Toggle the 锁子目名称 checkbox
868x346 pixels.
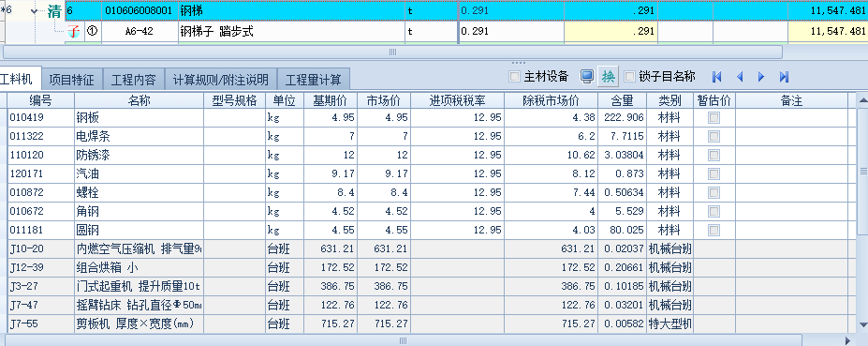click(x=629, y=77)
